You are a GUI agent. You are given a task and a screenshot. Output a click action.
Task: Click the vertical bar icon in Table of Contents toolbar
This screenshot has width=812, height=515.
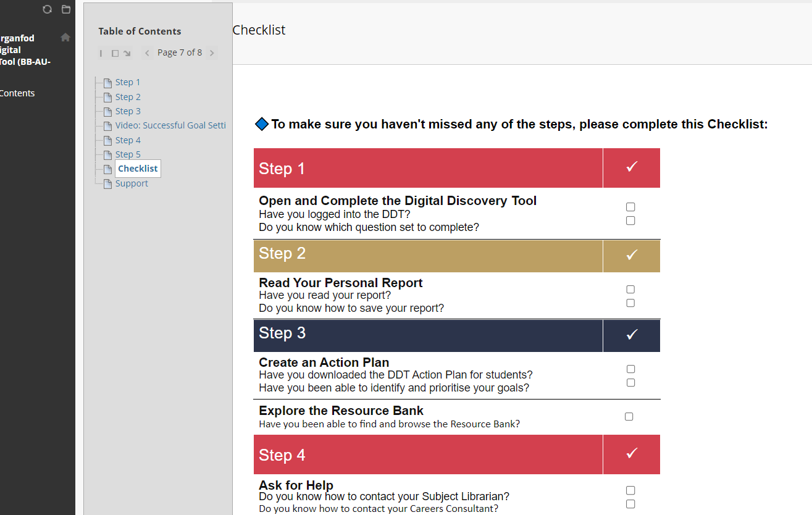tap(101, 54)
